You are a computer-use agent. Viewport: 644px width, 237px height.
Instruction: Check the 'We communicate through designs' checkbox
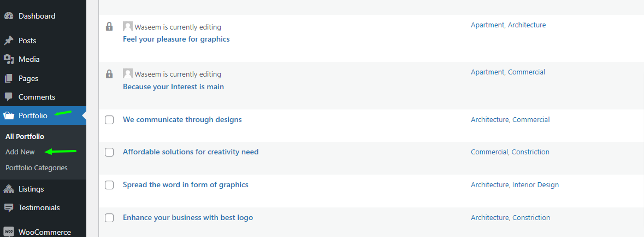tap(109, 120)
